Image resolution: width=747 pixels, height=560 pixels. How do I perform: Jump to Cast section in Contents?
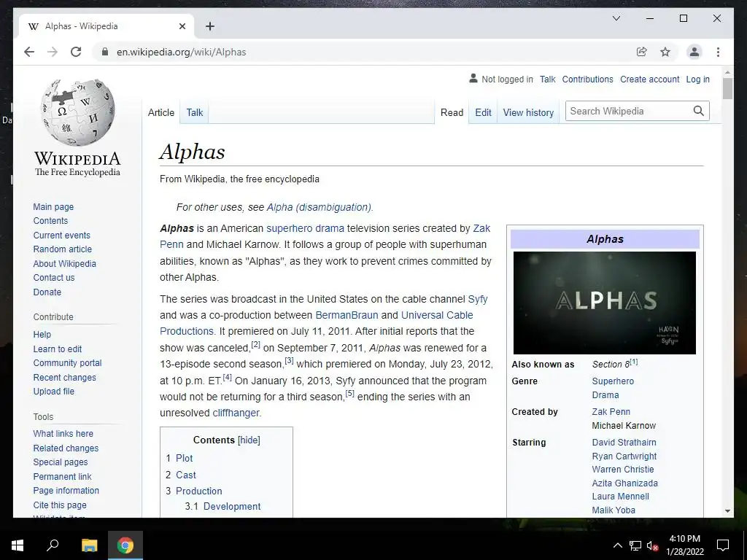point(186,475)
